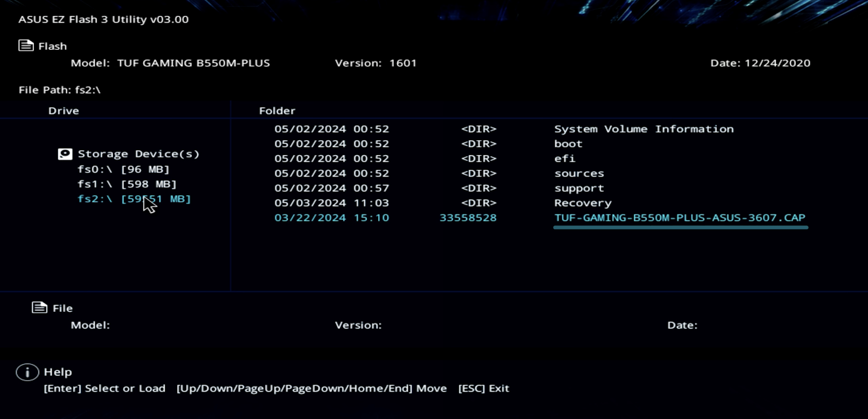Open the efi folder

point(565,159)
